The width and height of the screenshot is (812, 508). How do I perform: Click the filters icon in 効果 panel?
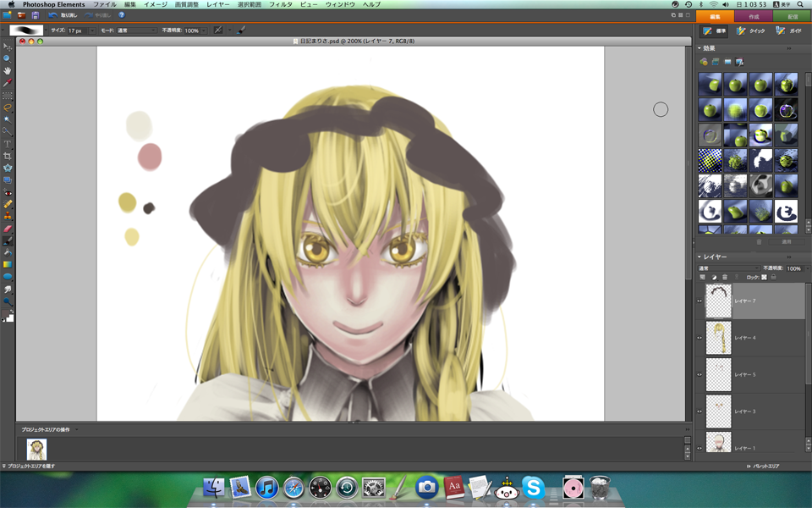coord(703,62)
